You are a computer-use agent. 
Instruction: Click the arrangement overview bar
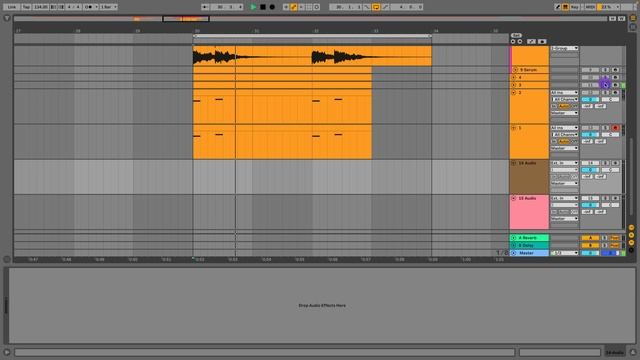point(310,18)
